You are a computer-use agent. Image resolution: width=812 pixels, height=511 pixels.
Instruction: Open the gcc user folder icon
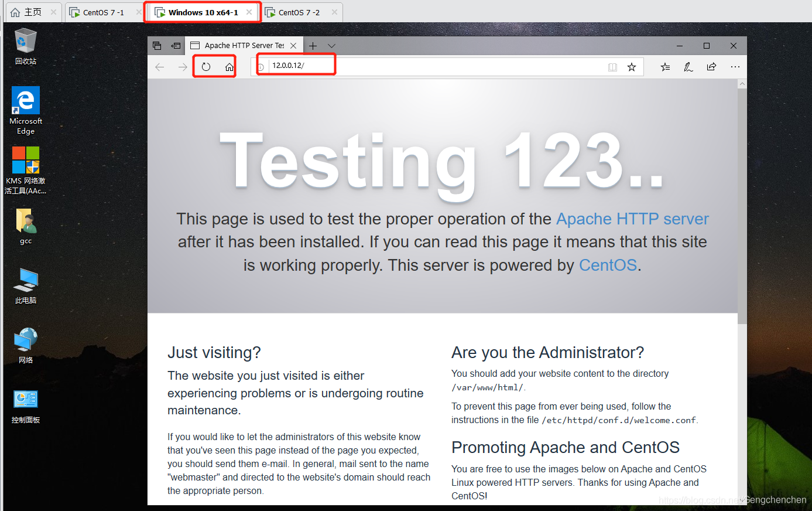pos(26,226)
